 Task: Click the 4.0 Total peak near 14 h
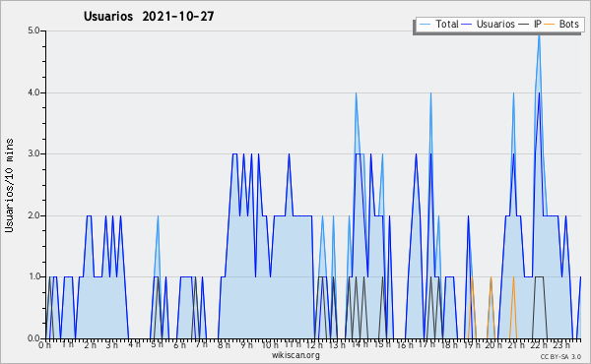point(356,94)
